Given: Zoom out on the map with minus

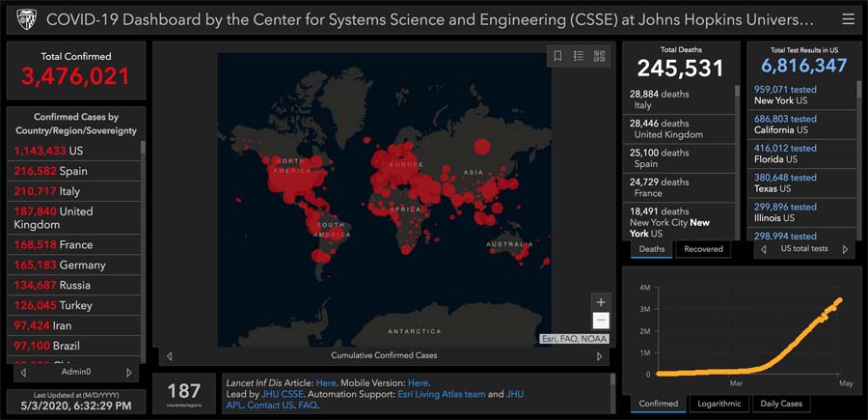Looking at the screenshot, I should [601, 321].
